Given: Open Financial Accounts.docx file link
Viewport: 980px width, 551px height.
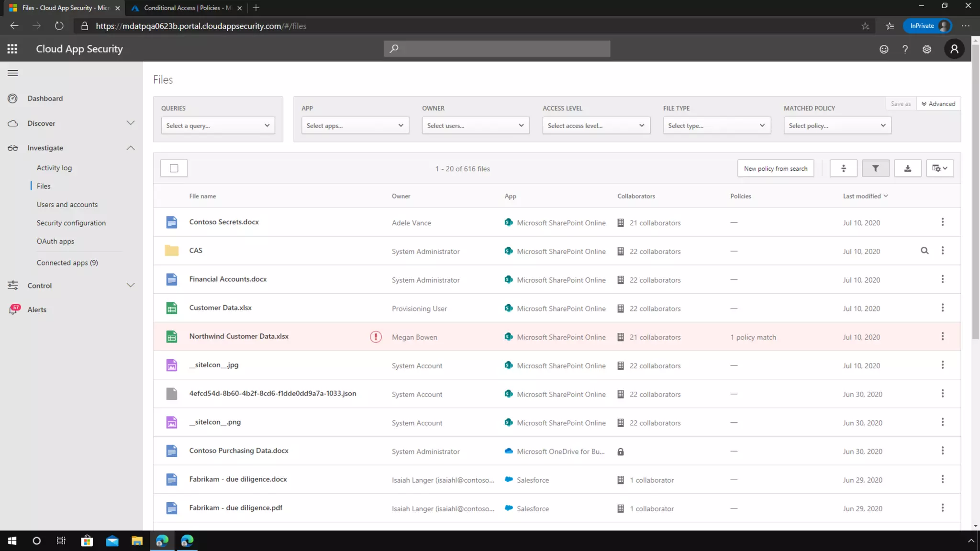Looking at the screenshot, I should [x=228, y=279].
